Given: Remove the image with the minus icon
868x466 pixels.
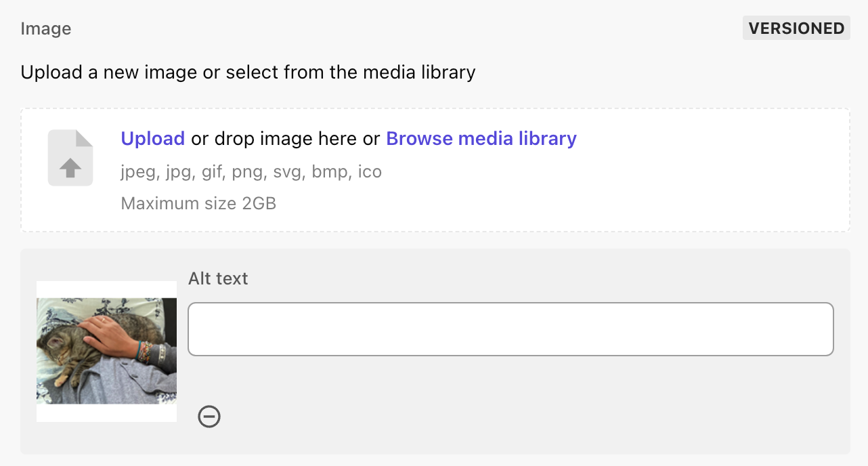Looking at the screenshot, I should [x=209, y=417].
